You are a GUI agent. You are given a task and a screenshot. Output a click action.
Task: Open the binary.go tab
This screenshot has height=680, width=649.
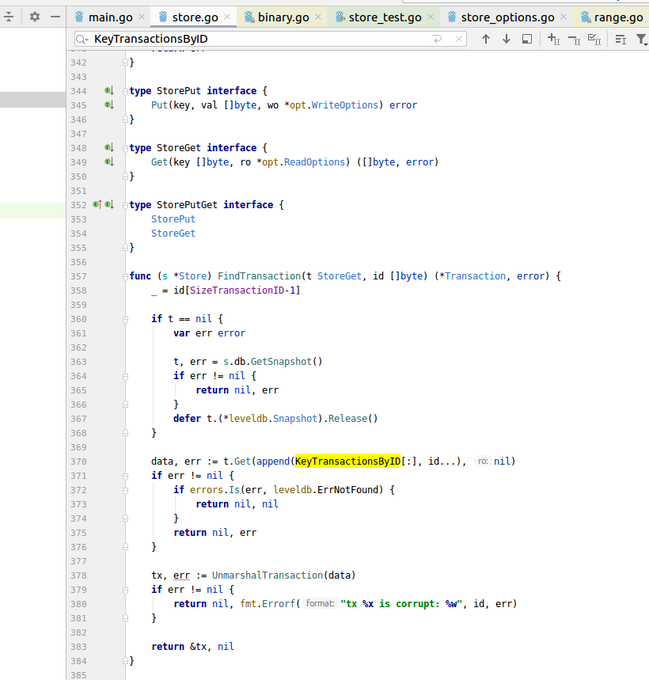283,17
